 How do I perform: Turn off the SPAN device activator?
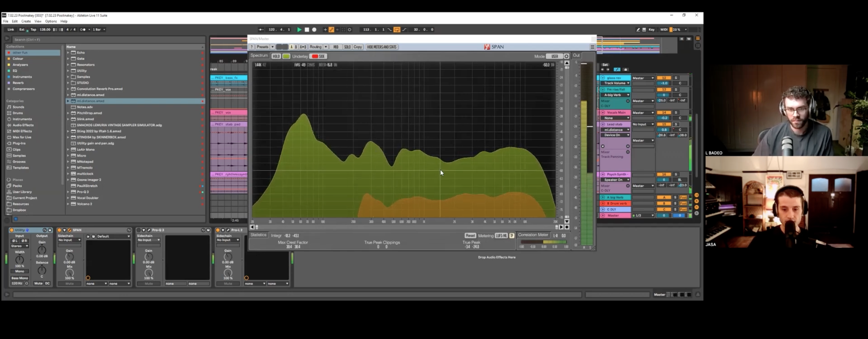click(59, 230)
